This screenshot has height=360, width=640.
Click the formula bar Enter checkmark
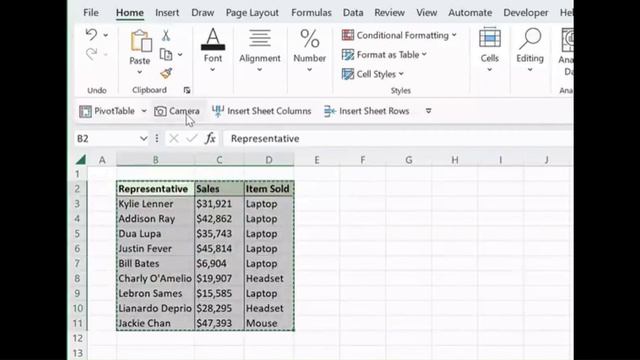coord(191,139)
